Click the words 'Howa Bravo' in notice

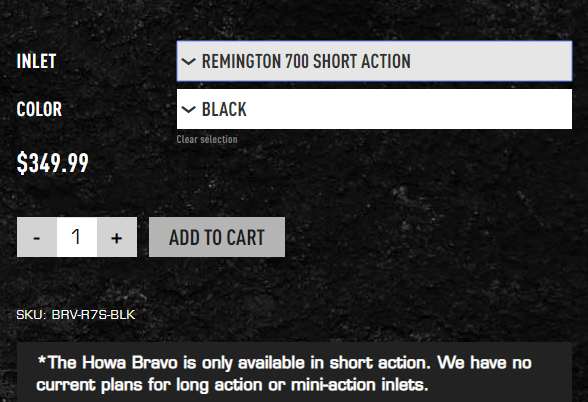coord(130,363)
